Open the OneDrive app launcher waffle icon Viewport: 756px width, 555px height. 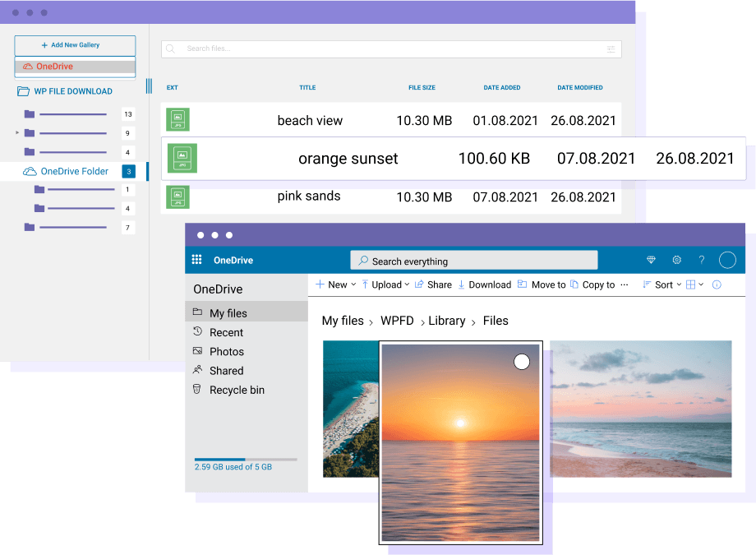197,260
